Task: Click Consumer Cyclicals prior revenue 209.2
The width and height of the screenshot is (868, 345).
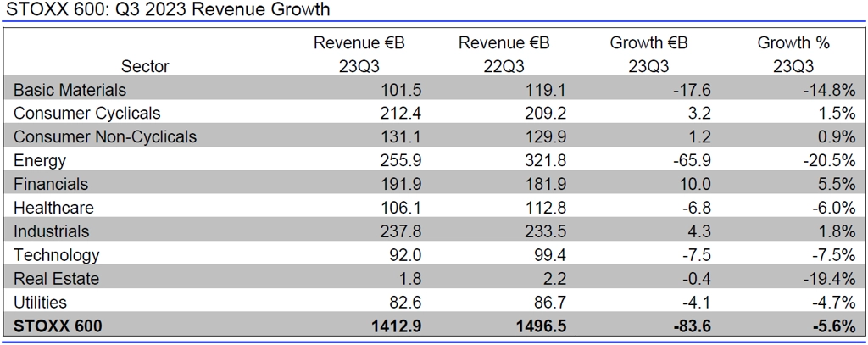Action: (544, 113)
